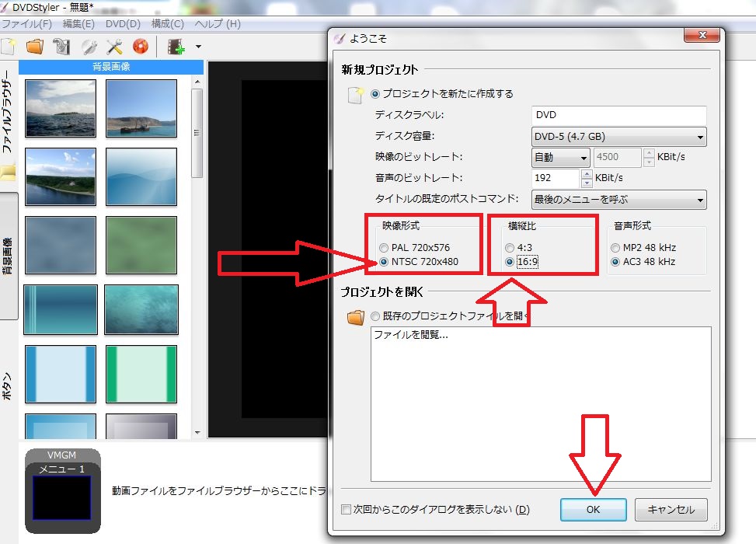Increase 音声のビットレート with up spinner
This screenshot has width=756, height=544.
pyautogui.click(x=587, y=174)
